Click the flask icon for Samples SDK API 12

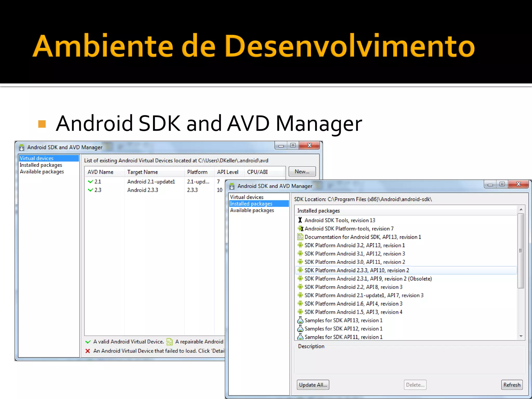click(300, 328)
